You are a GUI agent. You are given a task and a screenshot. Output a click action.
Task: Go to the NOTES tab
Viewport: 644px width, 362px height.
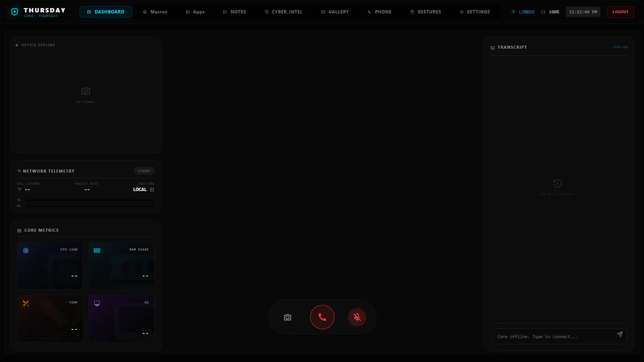(234, 12)
